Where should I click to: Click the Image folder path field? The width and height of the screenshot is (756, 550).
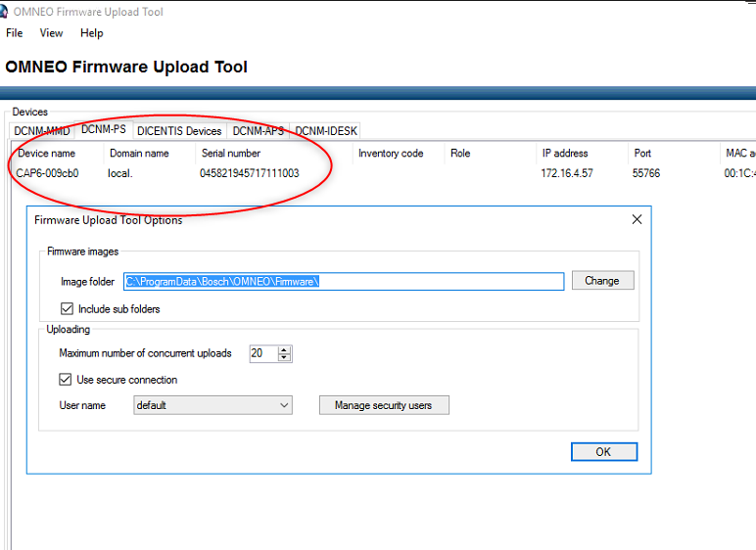click(344, 282)
